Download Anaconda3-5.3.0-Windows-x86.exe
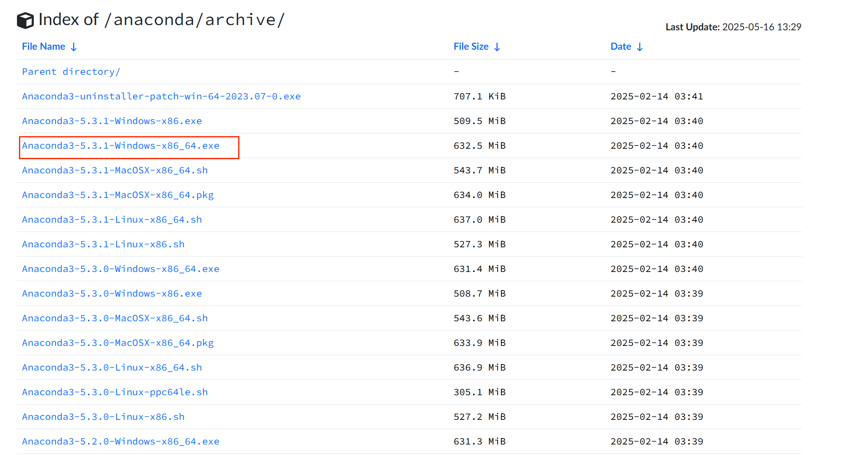868x455 pixels. coord(112,293)
